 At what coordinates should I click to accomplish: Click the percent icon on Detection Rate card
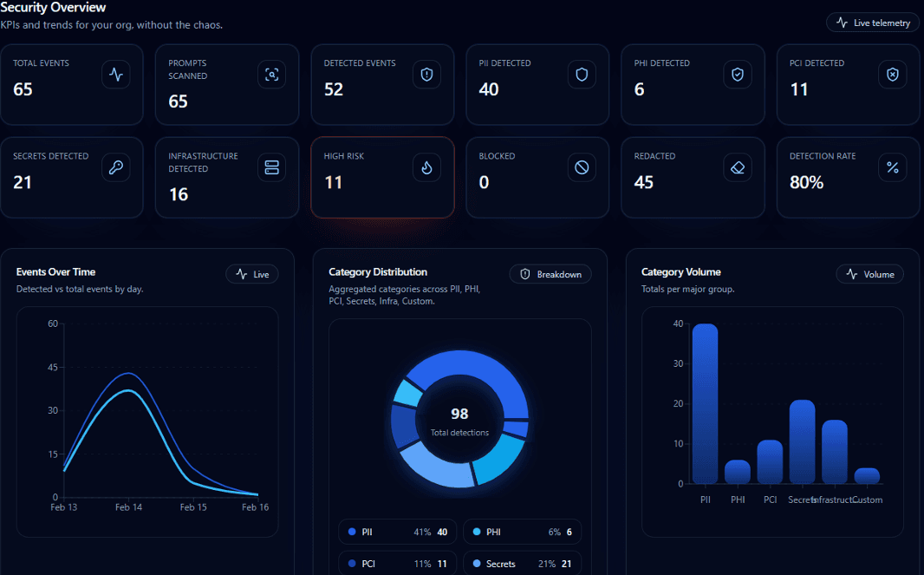[893, 167]
